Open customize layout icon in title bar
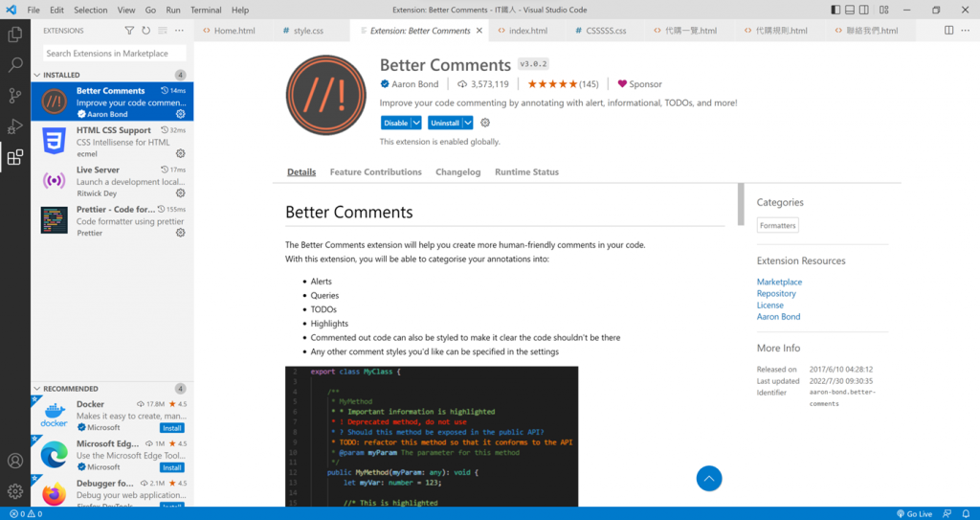The height and width of the screenshot is (520, 980). coord(883,10)
